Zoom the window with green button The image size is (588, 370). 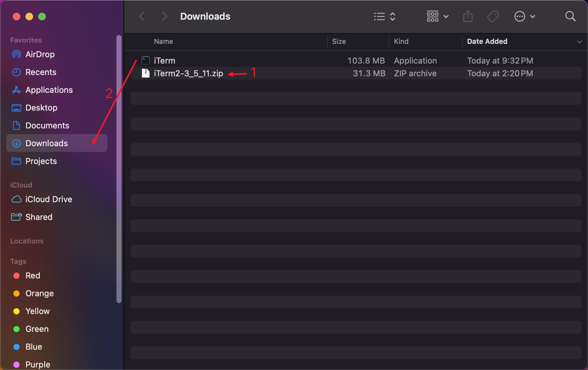tap(42, 17)
